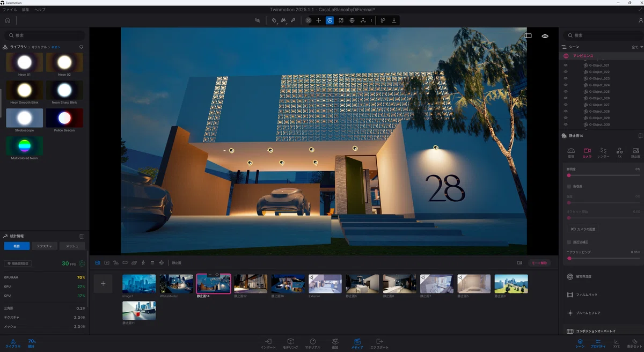Screen dimensions: 644x352
Task: Open the モデリング (Modeling) dock tool
Action: tap(290, 343)
